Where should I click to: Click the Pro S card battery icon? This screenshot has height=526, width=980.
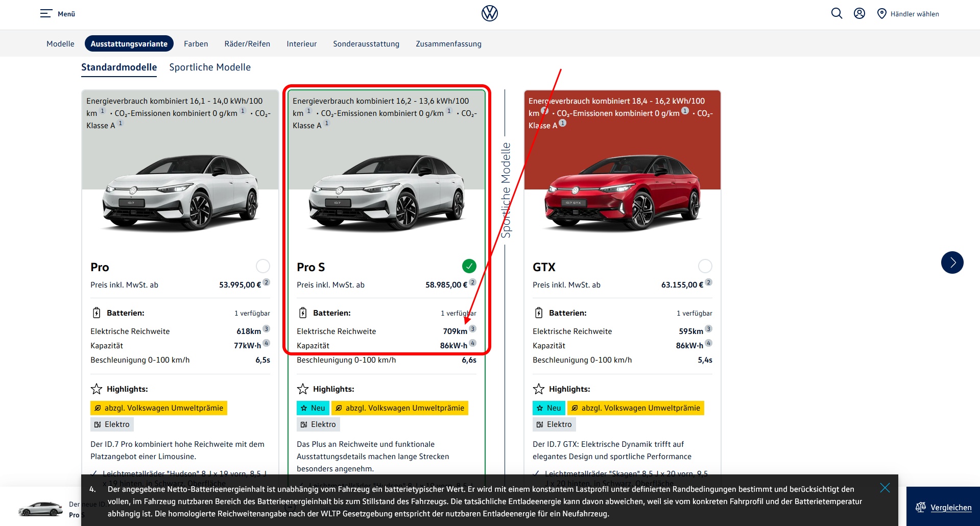pos(303,313)
